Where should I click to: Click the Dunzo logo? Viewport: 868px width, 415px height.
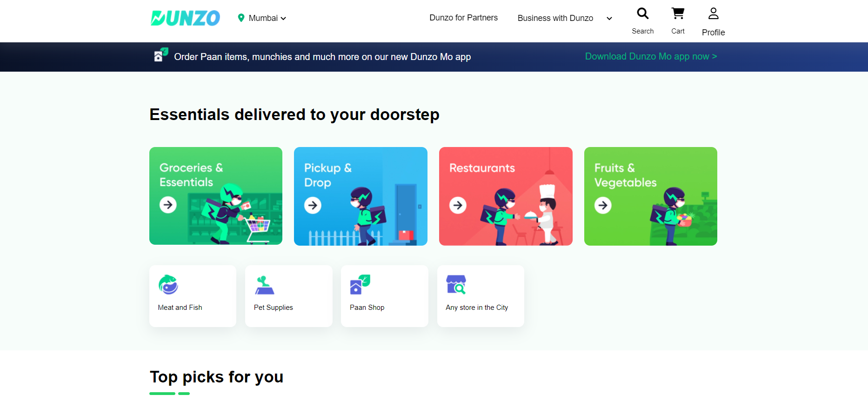[x=185, y=18]
